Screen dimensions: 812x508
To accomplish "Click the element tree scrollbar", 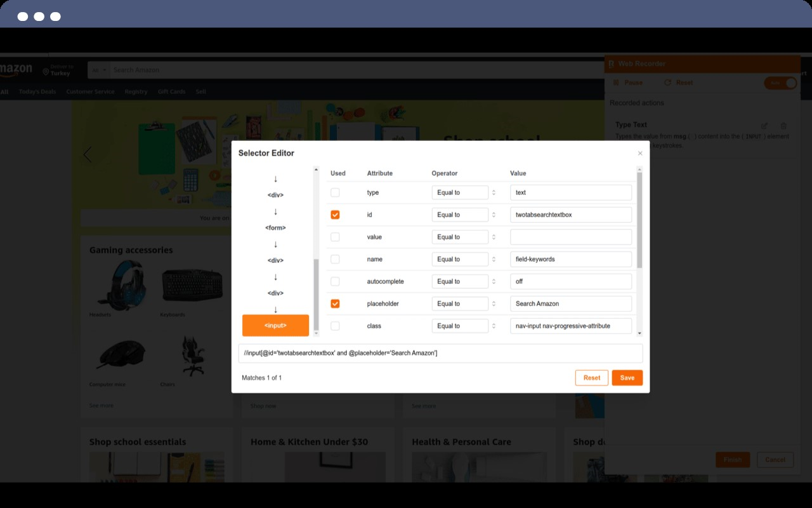I will (316, 295).
